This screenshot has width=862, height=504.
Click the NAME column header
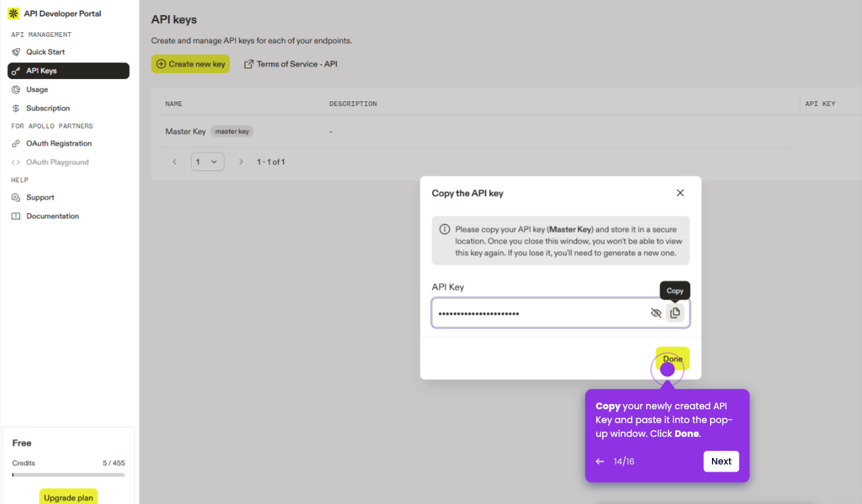point(174,104)
